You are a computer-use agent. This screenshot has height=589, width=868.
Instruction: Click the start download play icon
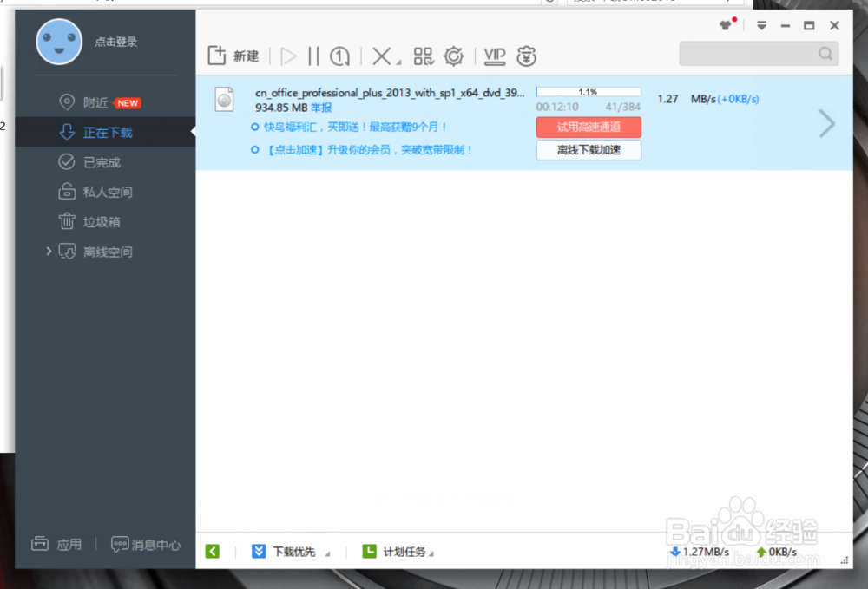[288, 56]
